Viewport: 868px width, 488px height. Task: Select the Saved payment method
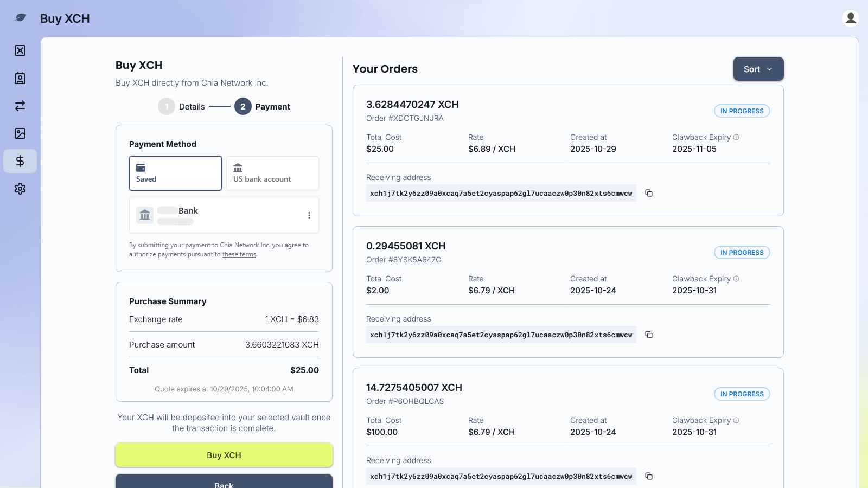click(x=175, y=173)
